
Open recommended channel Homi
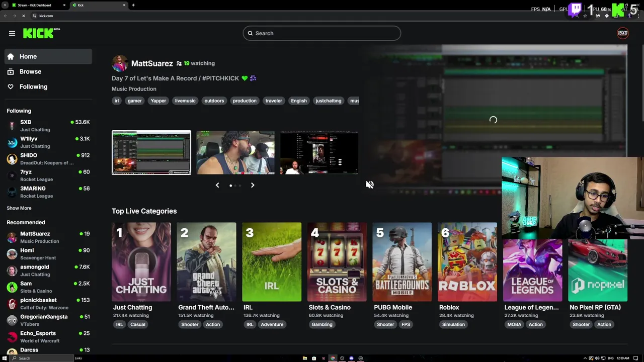(48, 254)
